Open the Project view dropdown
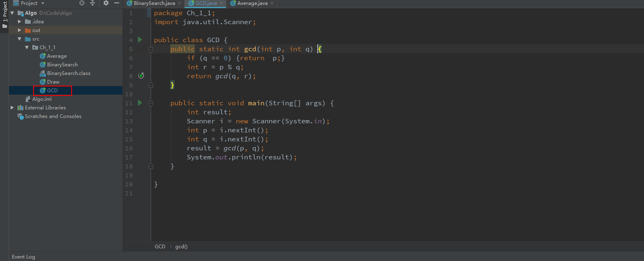 [x=43, y=3]
